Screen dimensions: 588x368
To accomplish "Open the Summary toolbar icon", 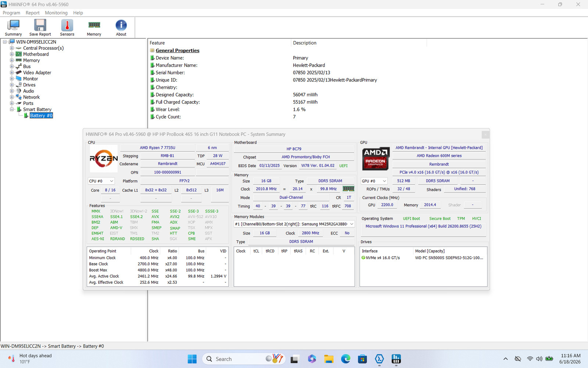I will (13, 28).
